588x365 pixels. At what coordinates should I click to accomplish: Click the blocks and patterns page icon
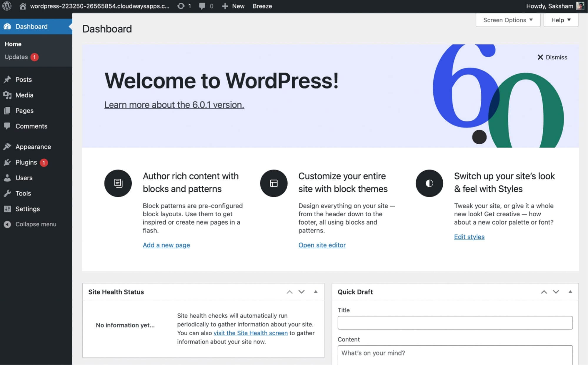coord(118,183)
